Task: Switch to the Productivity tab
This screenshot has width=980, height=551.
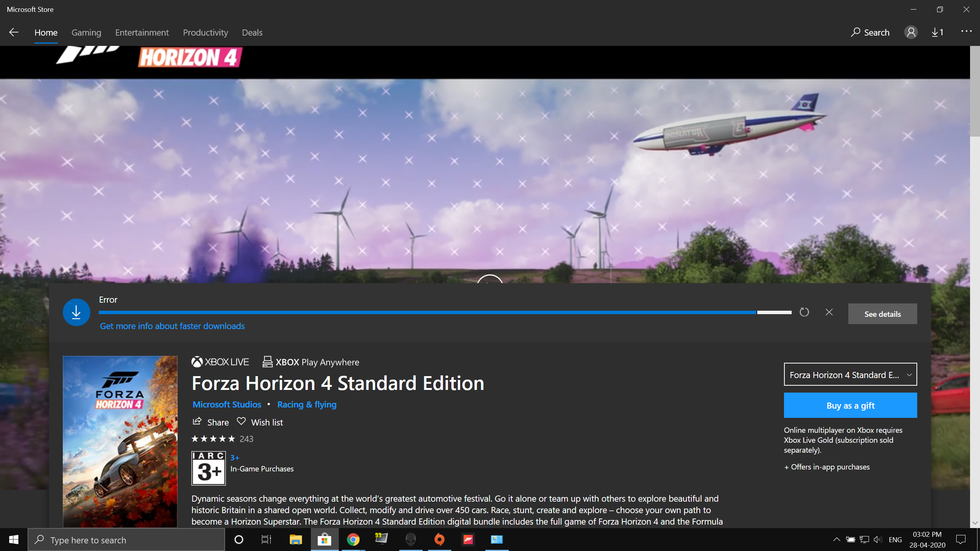Action: [x=205, y=33]
